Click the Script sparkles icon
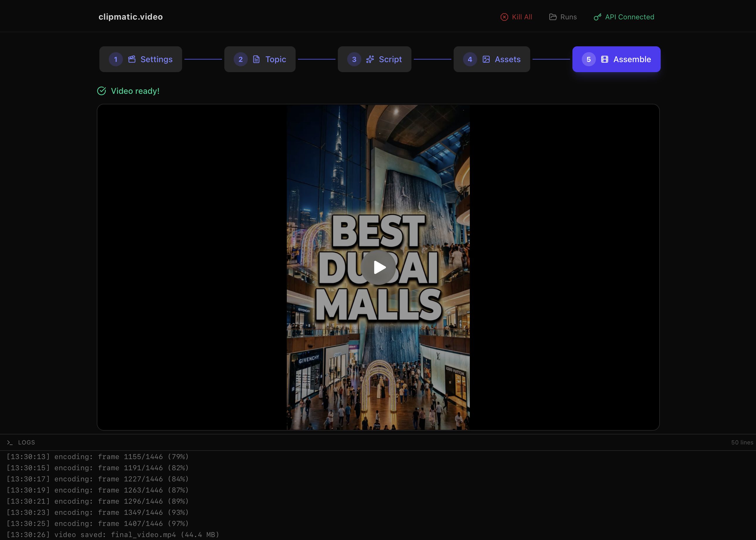756x540 pixels. [x=370, y=59]
